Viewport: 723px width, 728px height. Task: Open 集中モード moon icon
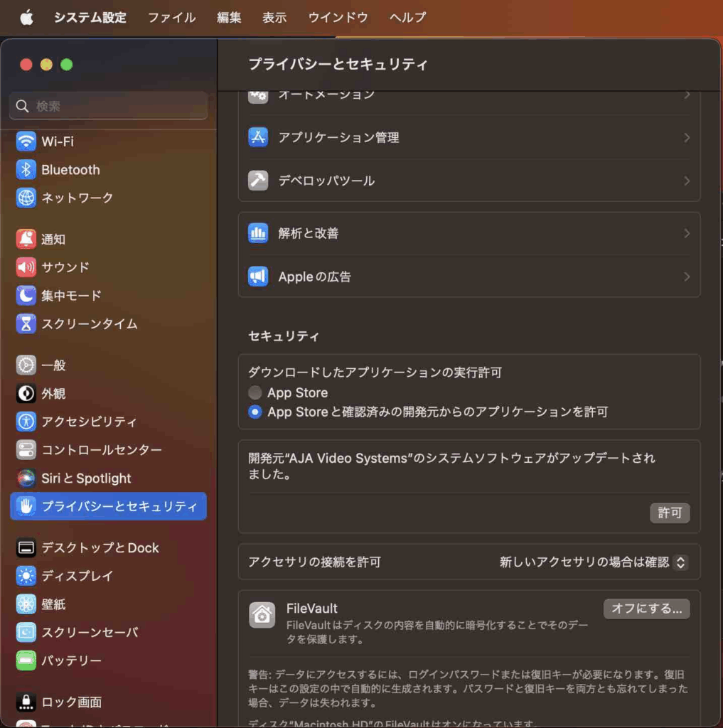pyautogui.click(x=26, y=296)
